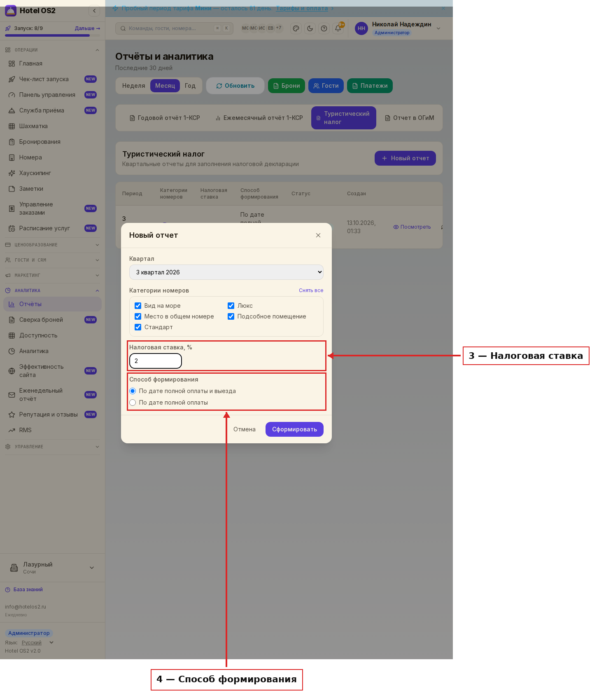Image resolution: width=599 pixels, height=700 pixels.
Task: Click the Репутация и отзывы star icon
Action: pos(12,414)
